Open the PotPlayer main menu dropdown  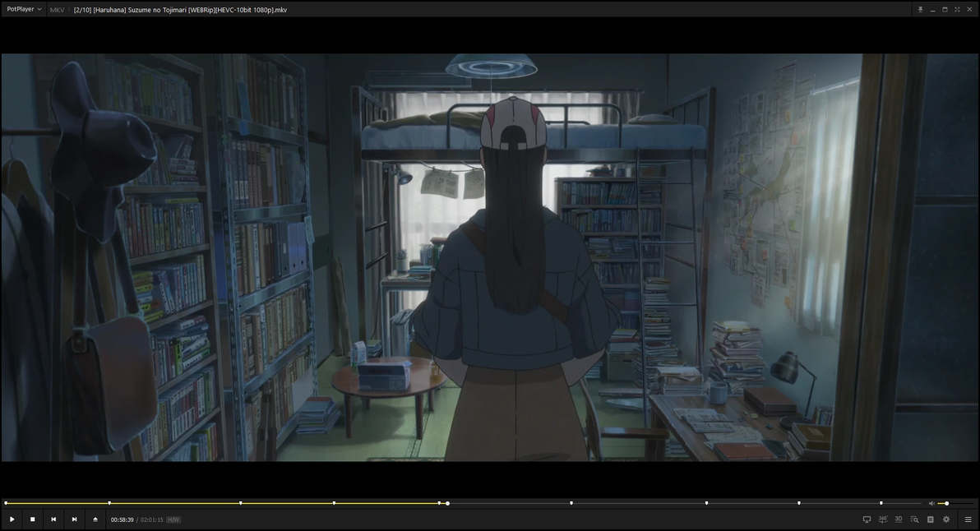(x=24, y=9)
